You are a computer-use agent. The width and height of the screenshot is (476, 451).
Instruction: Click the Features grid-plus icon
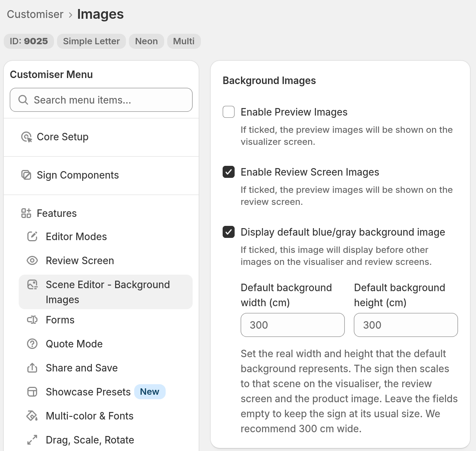[26, 213]
